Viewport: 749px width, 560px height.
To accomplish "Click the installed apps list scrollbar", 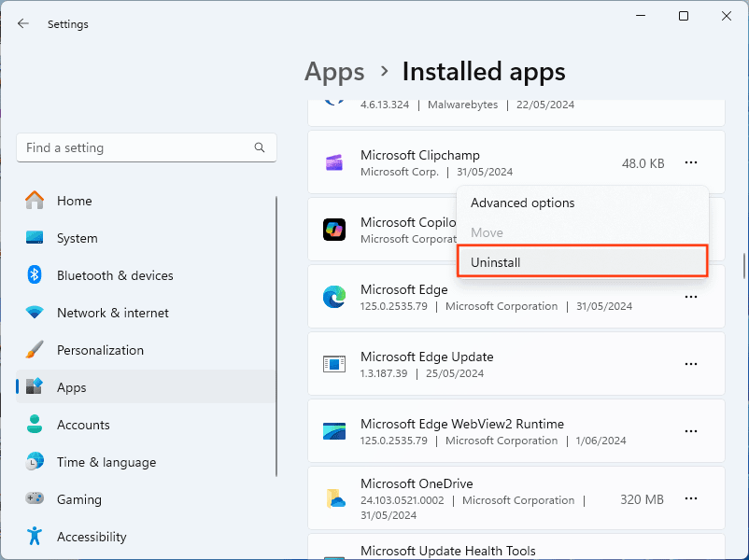I will [743, 266].
